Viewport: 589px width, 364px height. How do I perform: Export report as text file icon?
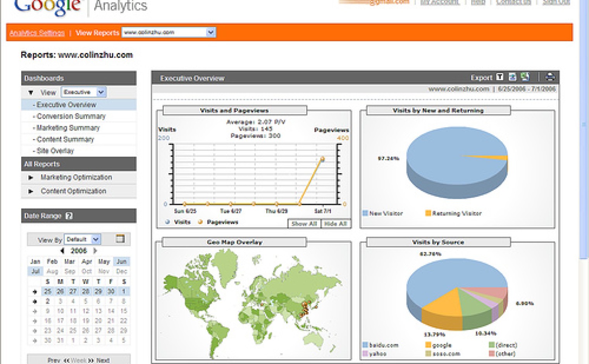pyautogui.click(x=500, y=77)
